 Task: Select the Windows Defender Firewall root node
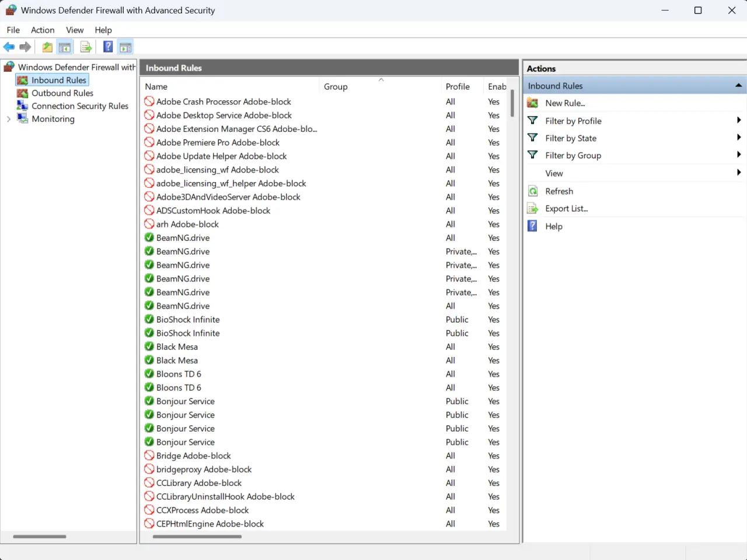[76, 67]
